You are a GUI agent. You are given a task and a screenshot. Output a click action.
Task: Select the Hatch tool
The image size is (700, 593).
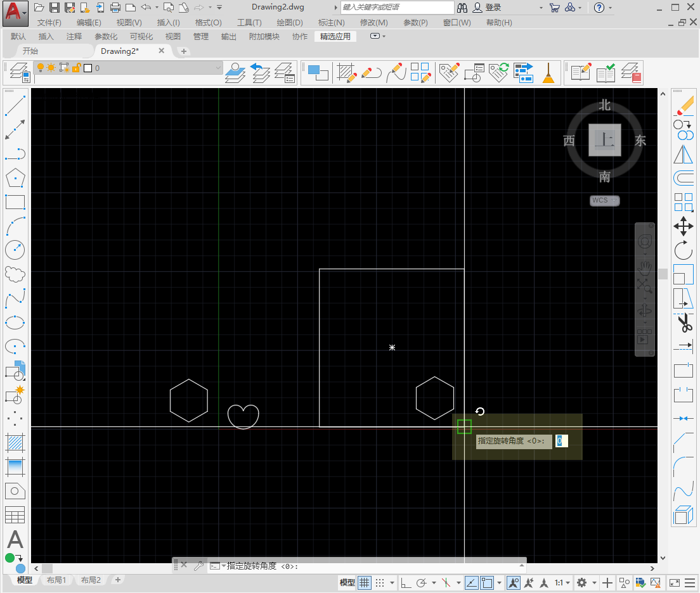15,443
